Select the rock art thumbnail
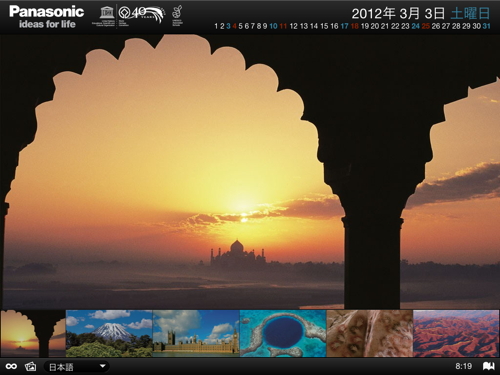This screenshot has width=500, height=375. point(370,333)
